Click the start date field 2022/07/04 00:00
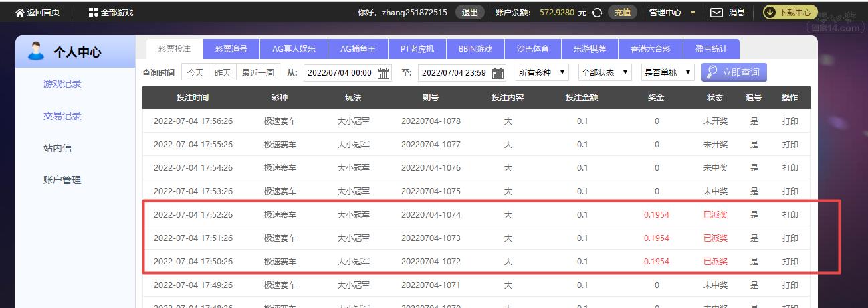The height and width of the screenshot is (308, 868). [x=348, y=72]
